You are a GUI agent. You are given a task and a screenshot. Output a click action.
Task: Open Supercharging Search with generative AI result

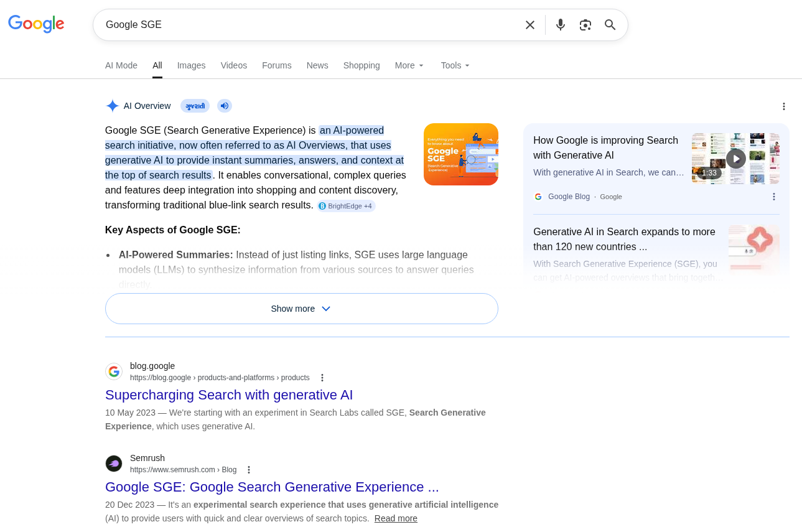pos(229,395)
